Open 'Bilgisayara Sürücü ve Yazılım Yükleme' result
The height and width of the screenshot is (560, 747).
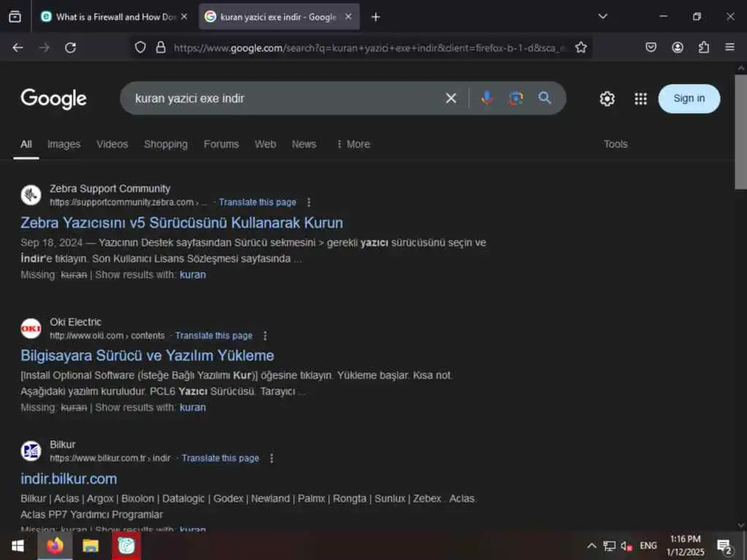[x=147, y=356]
